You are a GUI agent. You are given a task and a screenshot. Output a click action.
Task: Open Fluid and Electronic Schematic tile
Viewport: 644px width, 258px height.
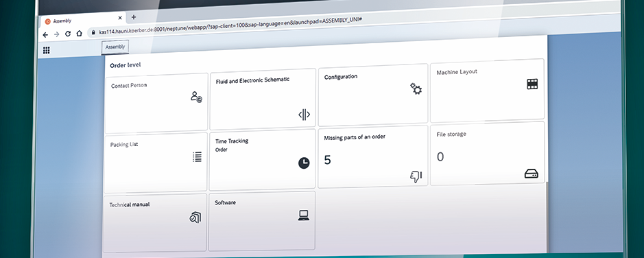pos(263,99)
